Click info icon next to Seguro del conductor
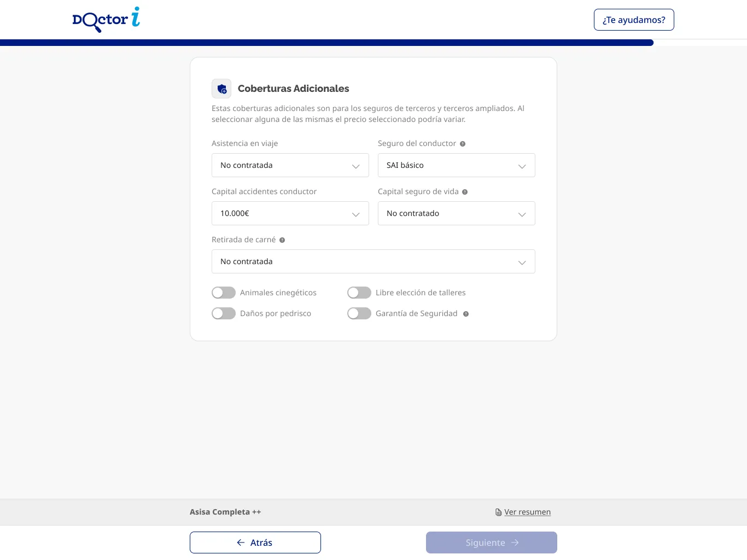Screen dimensions: 747x560 (463, 144)
